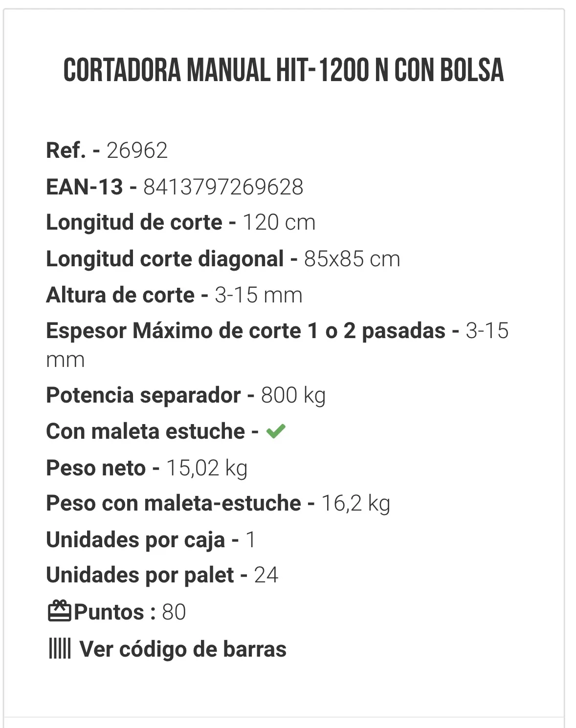Click the gift icon beside Puntos
The width and height of the screenshot is (576, 728).
click(60, 611)
